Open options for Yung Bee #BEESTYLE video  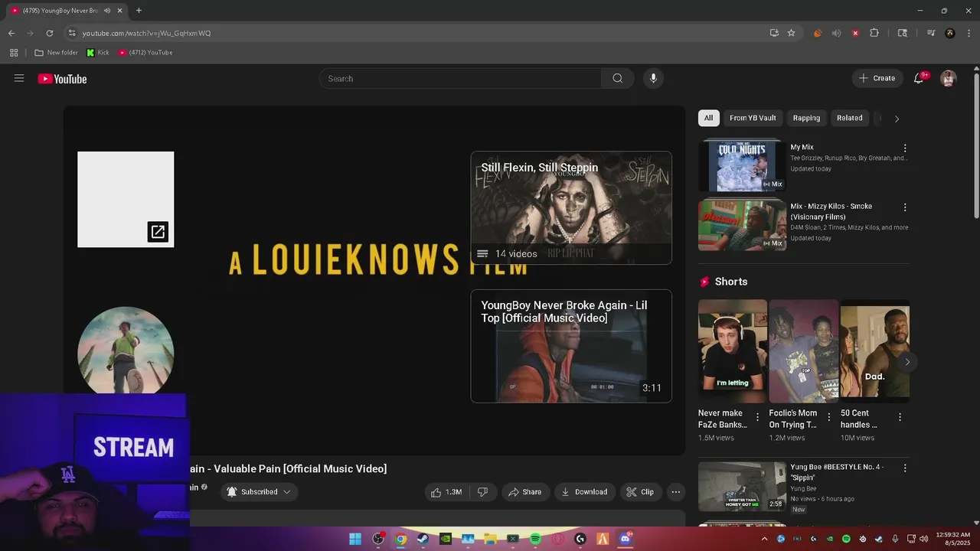click(905, 468)
